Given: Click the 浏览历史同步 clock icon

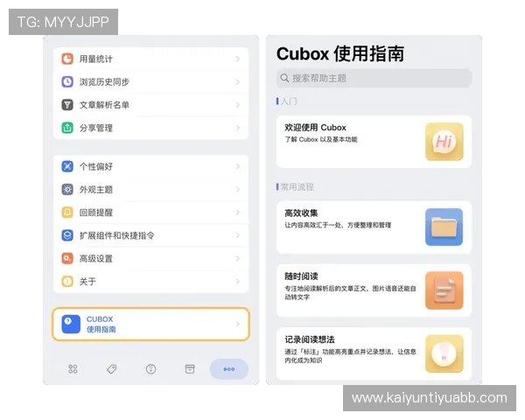Looking at the screenshot, I should (x=67, y=81).
